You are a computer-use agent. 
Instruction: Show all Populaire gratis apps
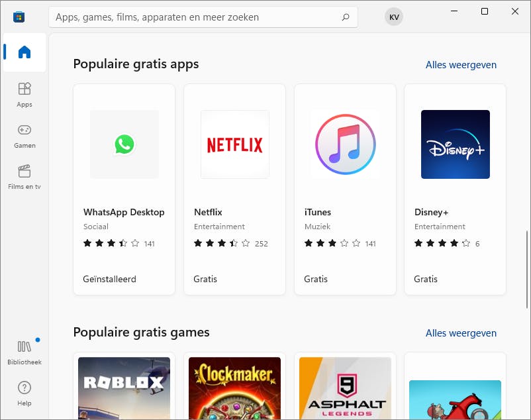(x=461, y=65)
